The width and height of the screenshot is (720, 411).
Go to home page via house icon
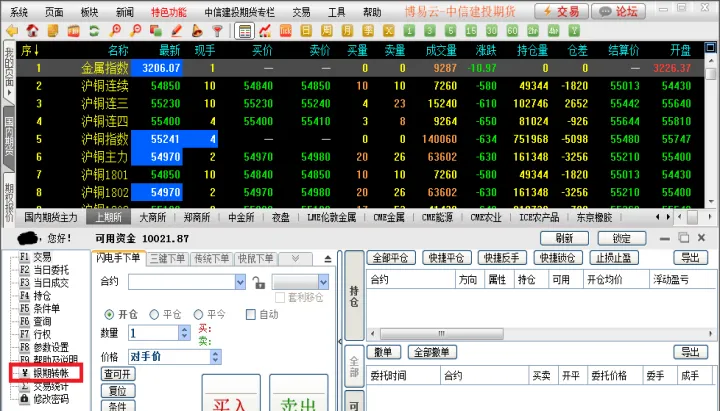point(32,31)
